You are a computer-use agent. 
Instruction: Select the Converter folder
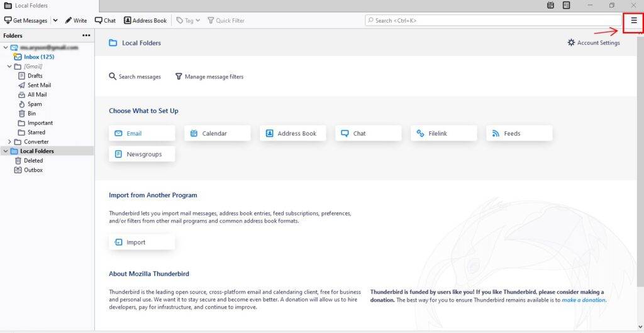point(36,142)
